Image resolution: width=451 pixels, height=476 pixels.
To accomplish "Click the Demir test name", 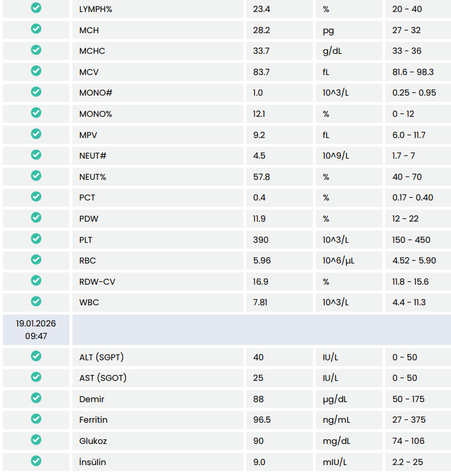I will tap(92, 399).
